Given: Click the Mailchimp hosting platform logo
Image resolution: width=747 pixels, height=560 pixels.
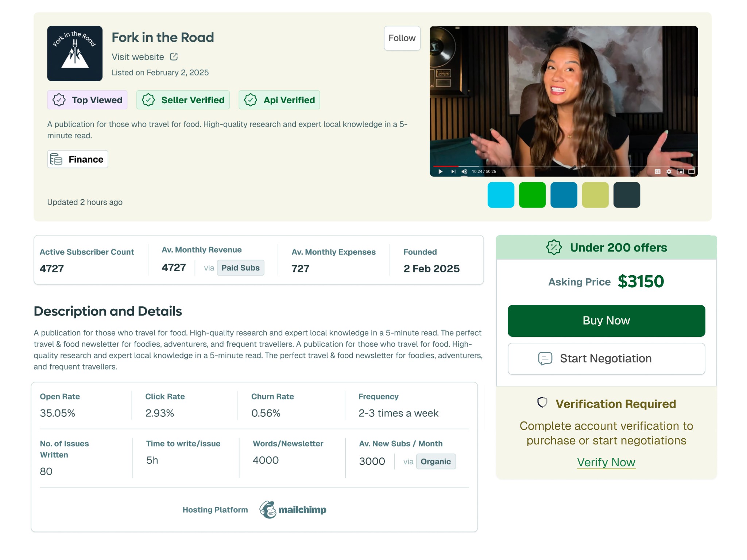Looking at the screenshot, I should pos(293,510).
